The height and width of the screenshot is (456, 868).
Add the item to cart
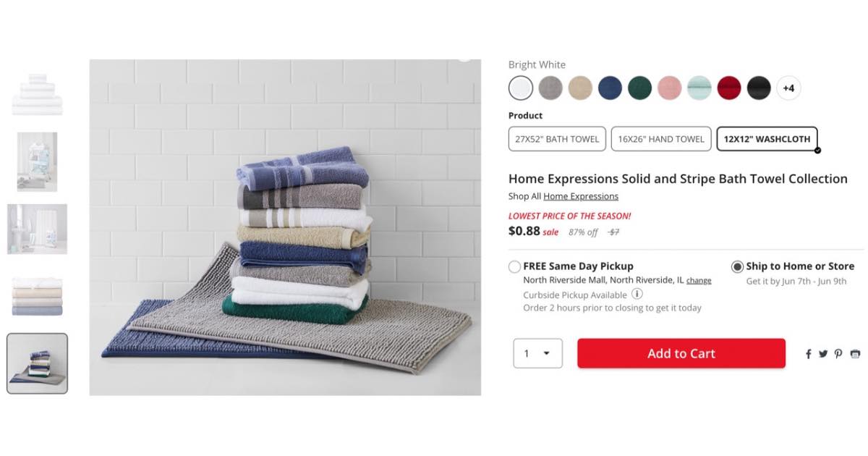point(681,353)
